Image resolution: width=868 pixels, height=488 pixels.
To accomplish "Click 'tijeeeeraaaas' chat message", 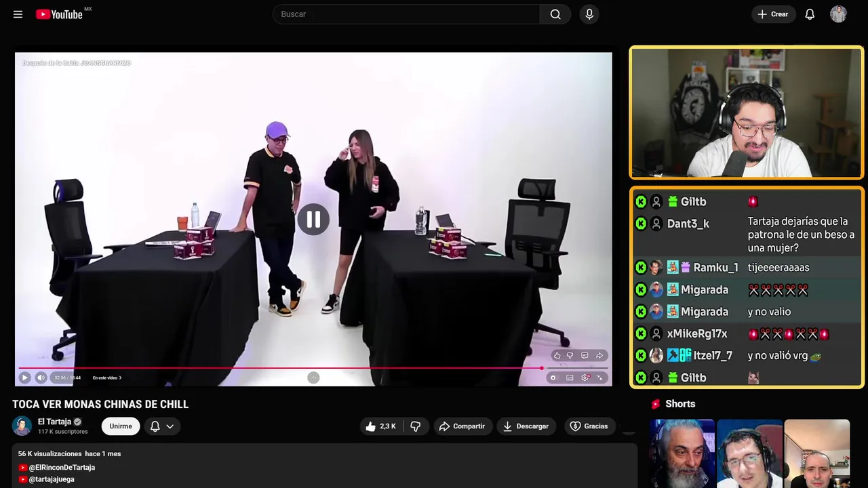I will [778, 268].
